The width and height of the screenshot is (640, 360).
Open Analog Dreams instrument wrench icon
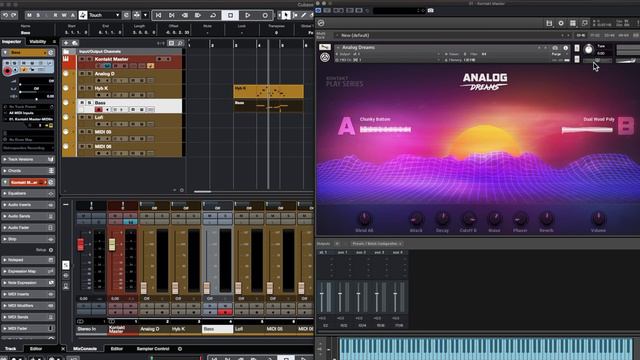tap(324, 47)
